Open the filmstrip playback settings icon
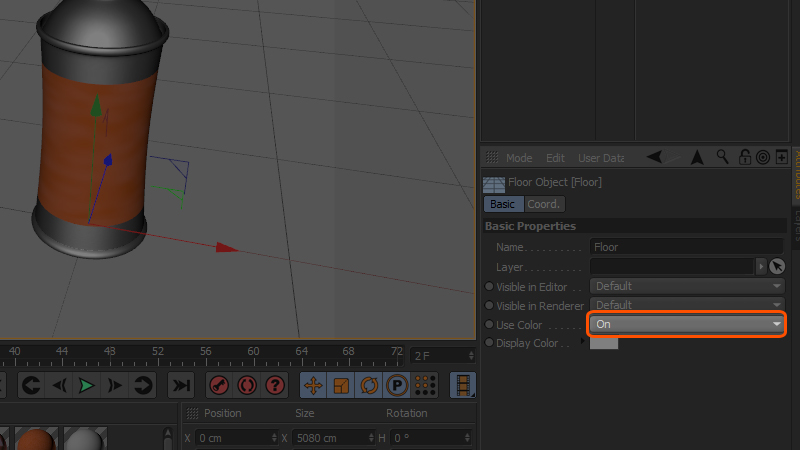This screenshot has height=450, width=800. [x=463, y=385]
